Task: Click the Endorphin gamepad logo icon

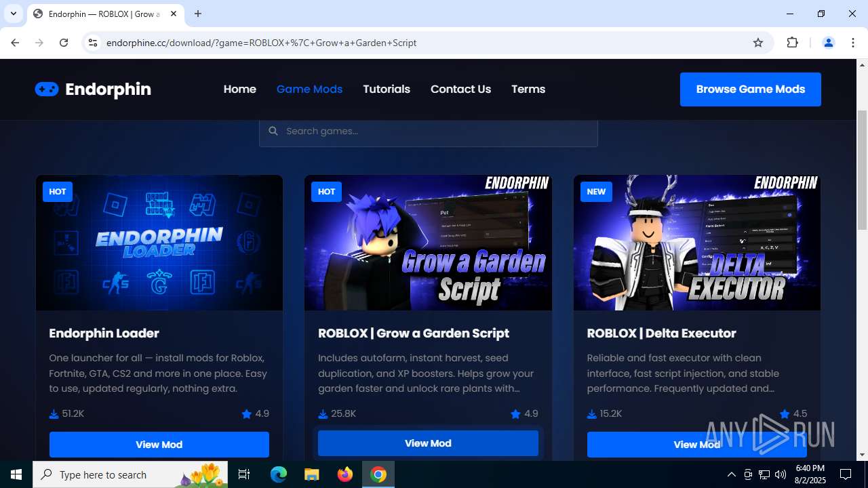Action: coord(47,89)
